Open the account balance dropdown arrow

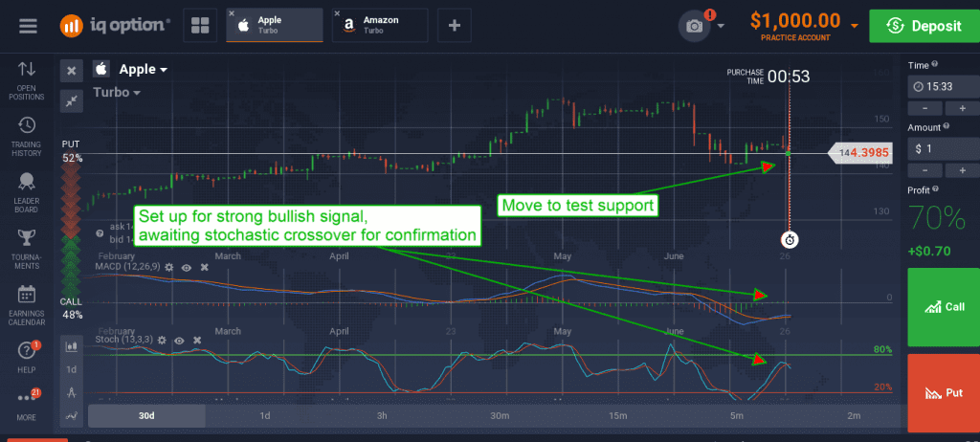pos(855,26)
